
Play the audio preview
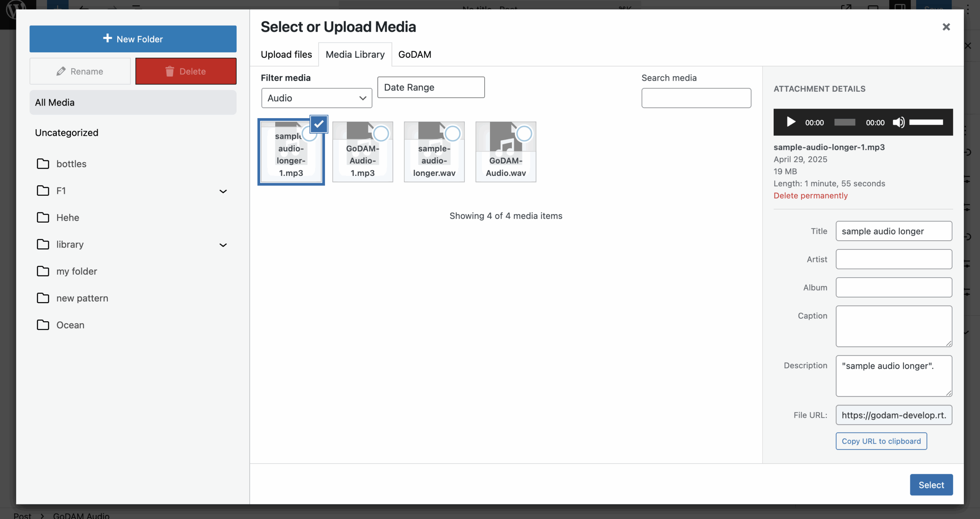coord(791,122)
